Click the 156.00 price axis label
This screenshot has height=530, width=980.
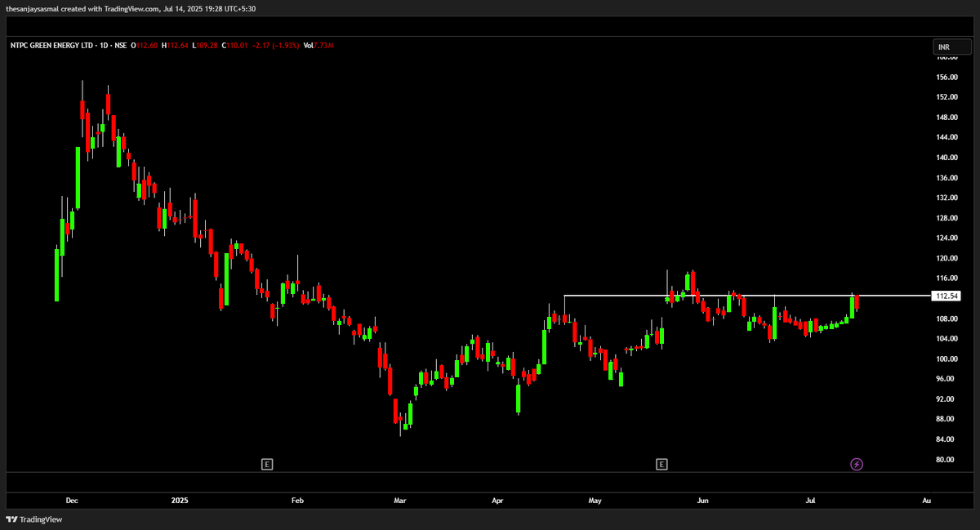[x=947, y=78]
